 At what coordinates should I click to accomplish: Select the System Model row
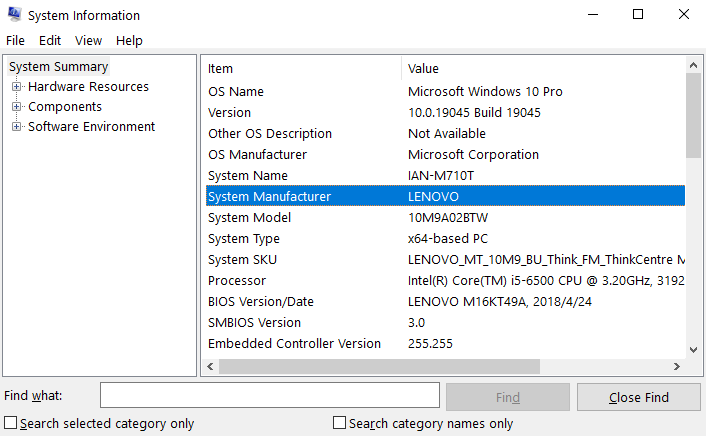[445, 218]
